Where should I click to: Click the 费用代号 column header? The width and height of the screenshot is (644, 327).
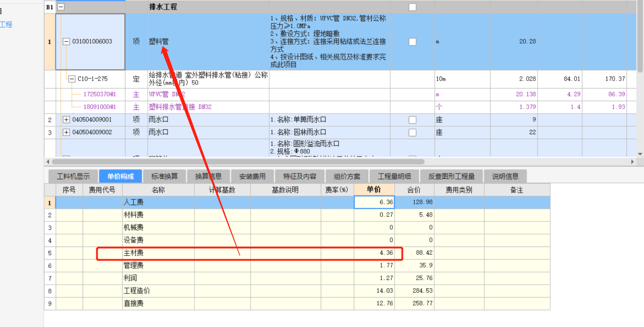pyautogui.click(x=102, y=190)
